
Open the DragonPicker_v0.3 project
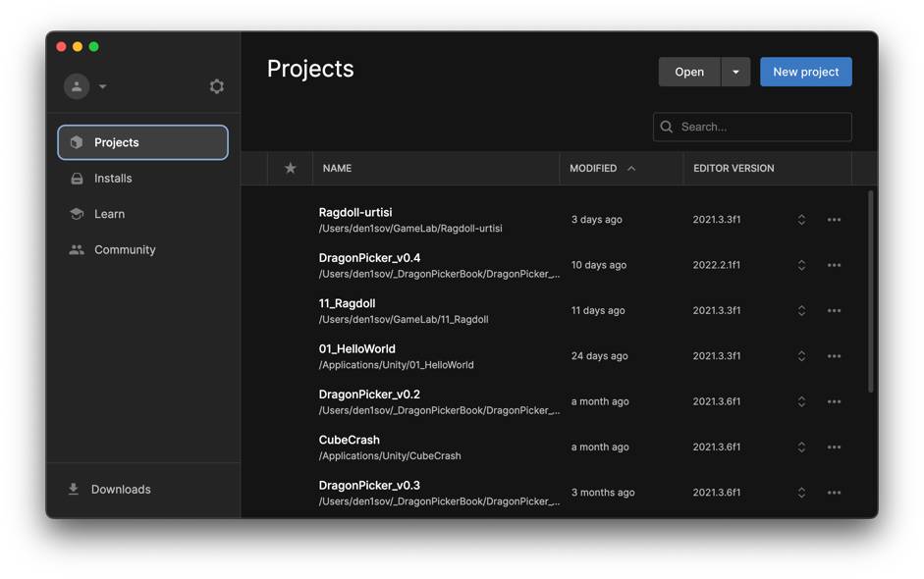[369, 486]
